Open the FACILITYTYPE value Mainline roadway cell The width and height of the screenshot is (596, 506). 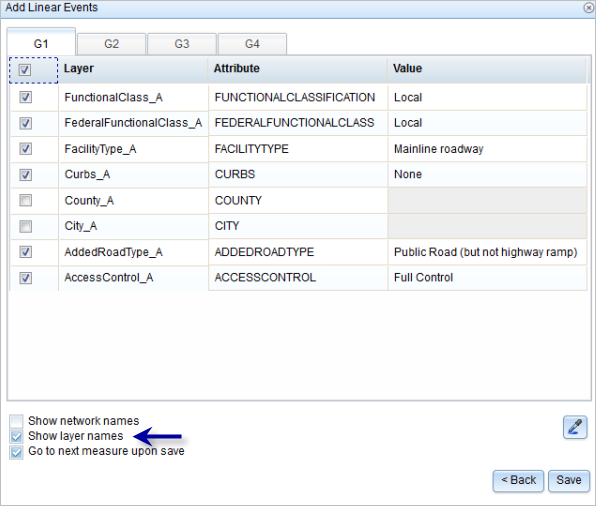[487, 149]
